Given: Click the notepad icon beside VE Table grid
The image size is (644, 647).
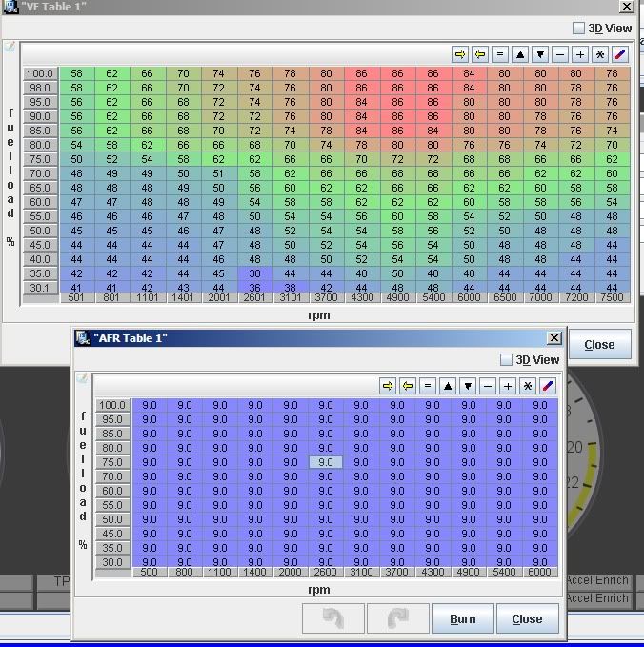Looking at the screenshot, I should coord(10,46).
